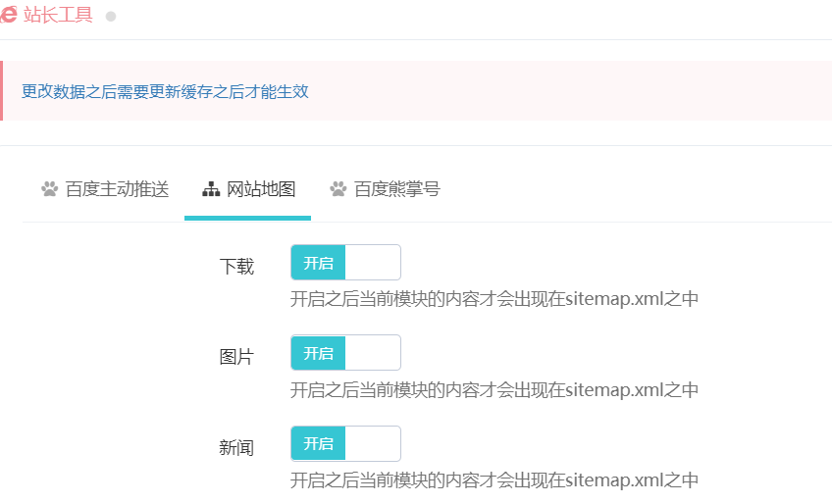The width and height of the screenshot is (832, 504).
Task: Toggle the 新闻 sitemap switch
Action: pyautogui.click(x=346, y=443)
